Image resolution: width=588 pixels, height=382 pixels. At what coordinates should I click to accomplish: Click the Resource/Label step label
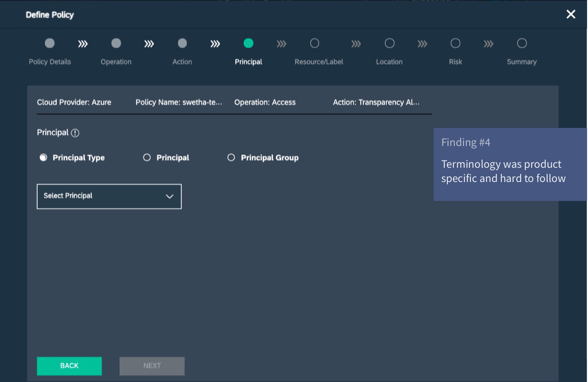(x=318, y=62)
